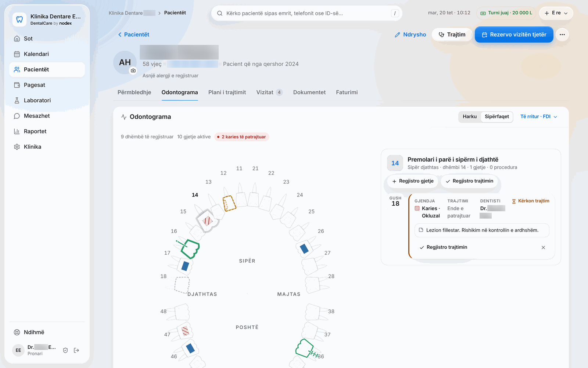Switch to Plani i trajtimit tab

coord(227,92)
